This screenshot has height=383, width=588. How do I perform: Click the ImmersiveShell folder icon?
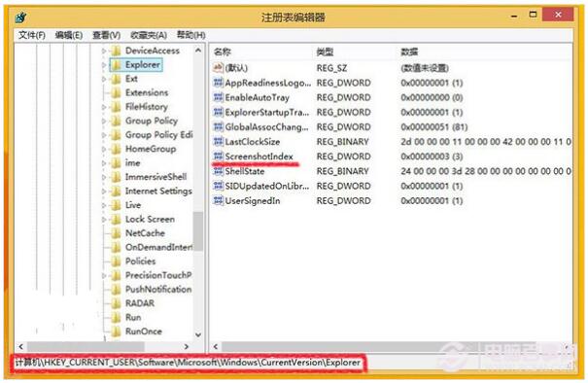click(117, 177)
